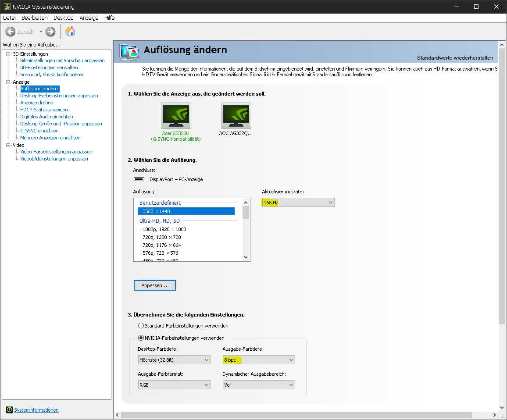Viewport: 507px width, 420px height.
Task: Open the Datei menu
Action: pos(9,18)
